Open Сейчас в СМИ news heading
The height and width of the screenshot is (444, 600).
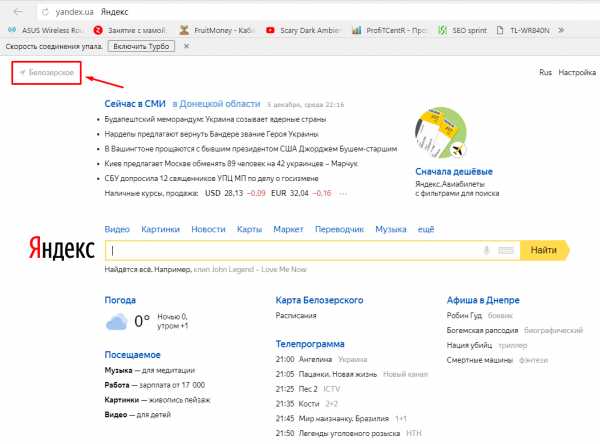pyautogui.click(x=135, y=104)
